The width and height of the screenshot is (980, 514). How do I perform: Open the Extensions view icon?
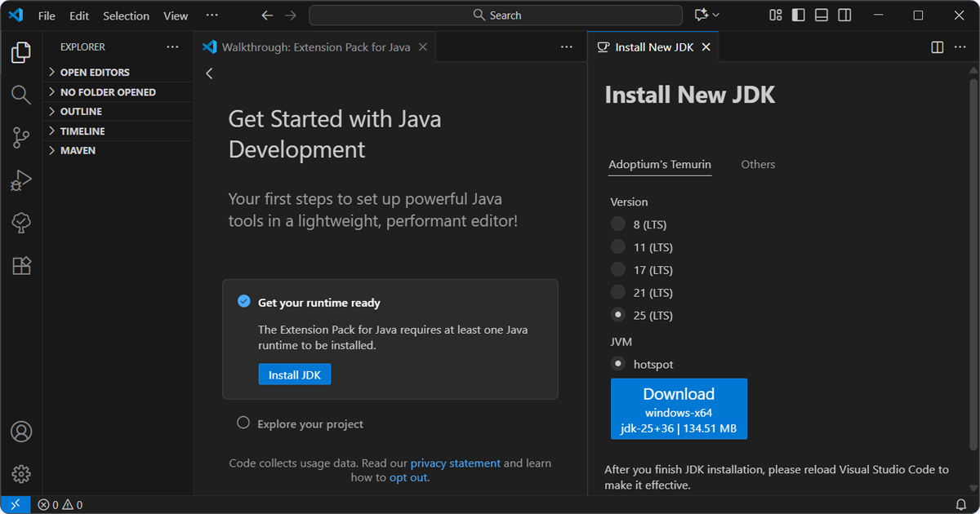21,265
